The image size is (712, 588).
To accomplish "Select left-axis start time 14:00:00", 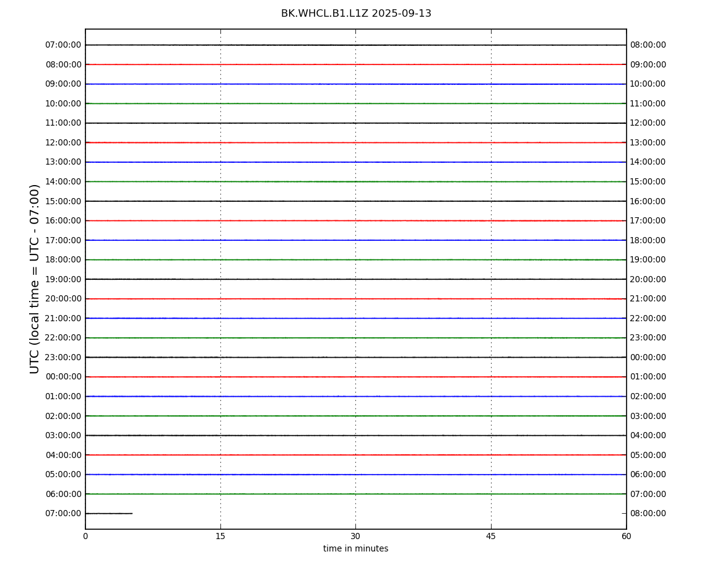I will click(x=63, y=181).
